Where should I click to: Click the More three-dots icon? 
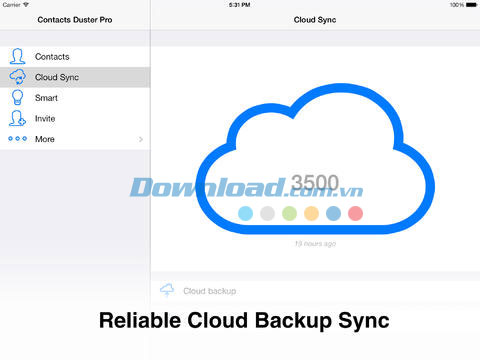pyautogui.click(x=17, y=139)
